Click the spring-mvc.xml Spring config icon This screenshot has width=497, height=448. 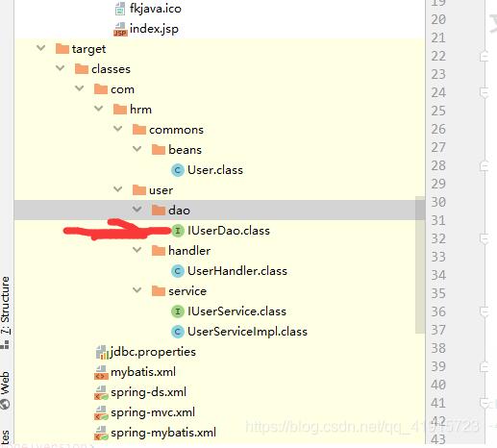tap(101, 412)
